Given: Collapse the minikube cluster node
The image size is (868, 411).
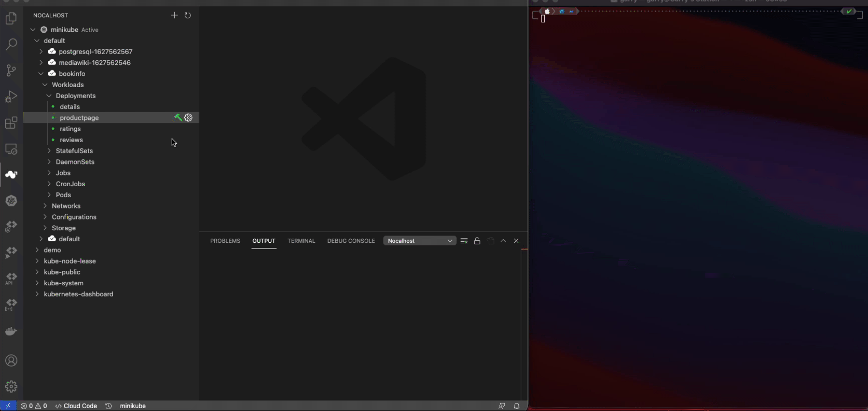Looking at the screenshot, I should point(33,29).
